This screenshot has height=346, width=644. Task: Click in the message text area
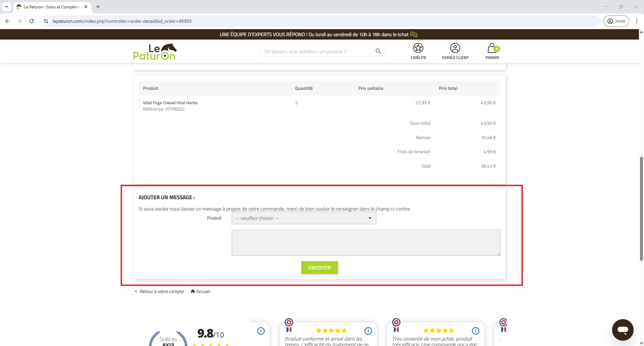pos(366,242)
